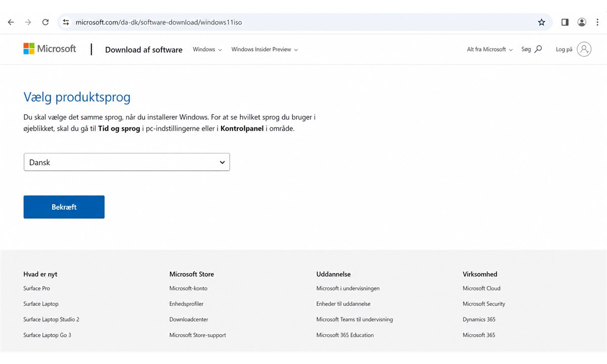Open the Chrome profile avatar icon

coord(582,22)
